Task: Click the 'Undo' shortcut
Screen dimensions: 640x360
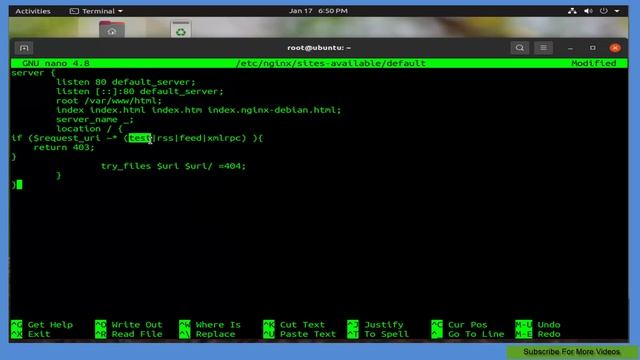Action: 538,325
